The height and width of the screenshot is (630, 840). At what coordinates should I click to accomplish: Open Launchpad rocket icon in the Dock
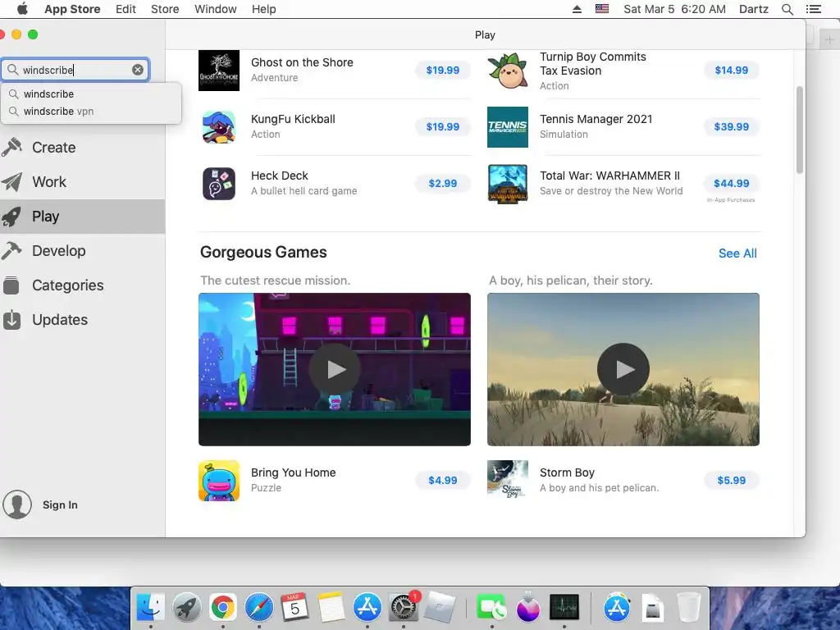click(x=186, y=608)
